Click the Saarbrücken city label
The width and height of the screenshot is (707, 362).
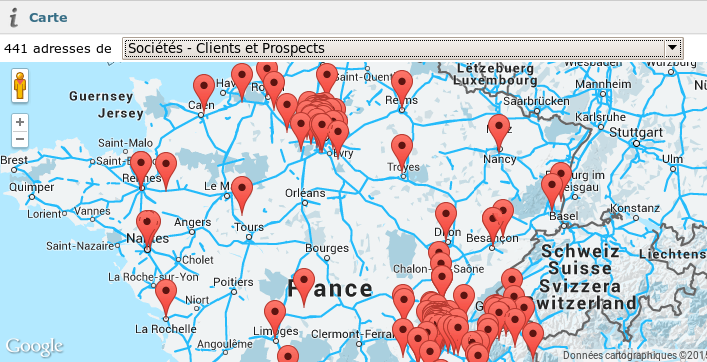pyautogui.click(x=536, y=101)
